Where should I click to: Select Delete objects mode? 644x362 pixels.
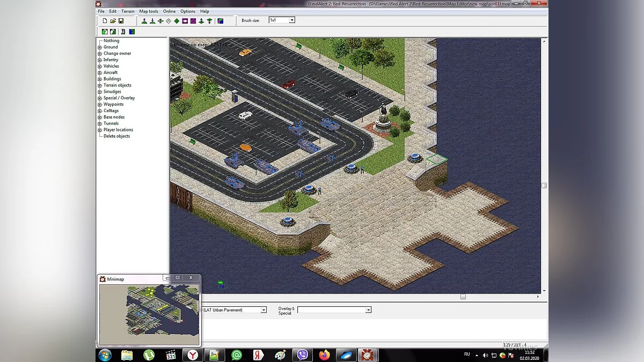coord(117,136)
